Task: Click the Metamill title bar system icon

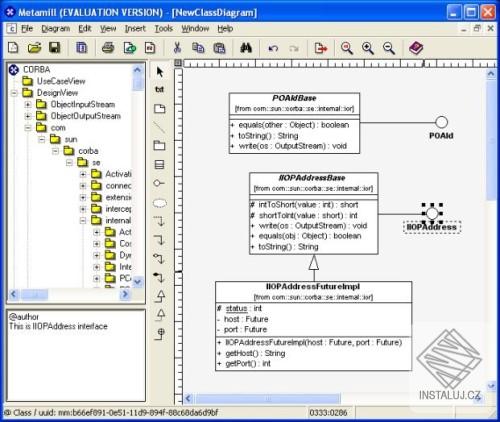Action: (11, 12)
